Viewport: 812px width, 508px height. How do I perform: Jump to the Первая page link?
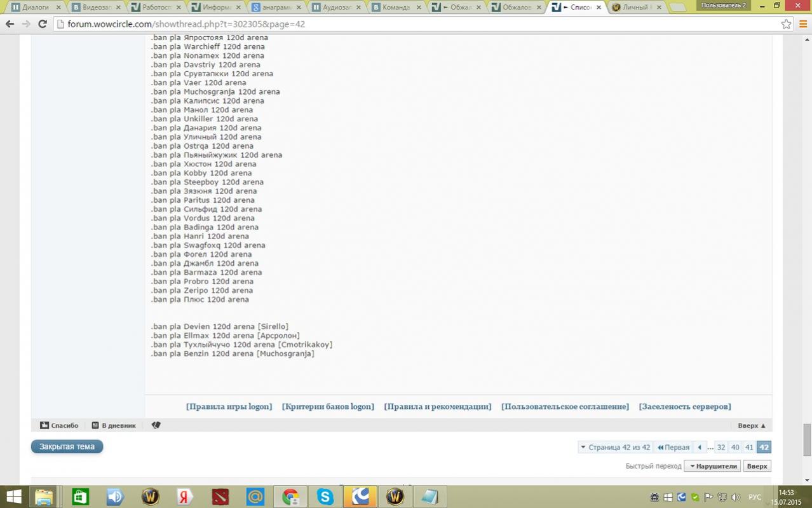pyautogui.click(x=673, y=447)
